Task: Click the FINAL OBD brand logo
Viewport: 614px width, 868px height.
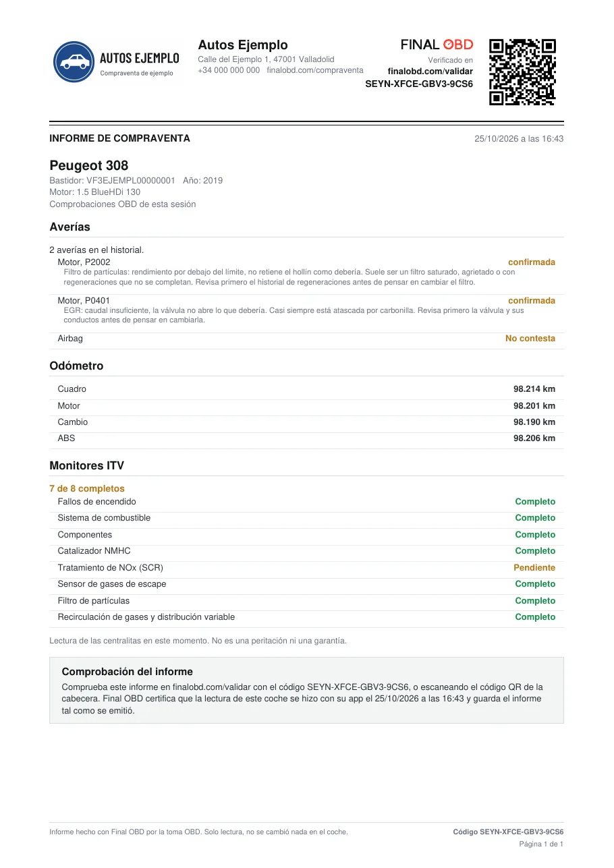Action: tap(437, 45)
